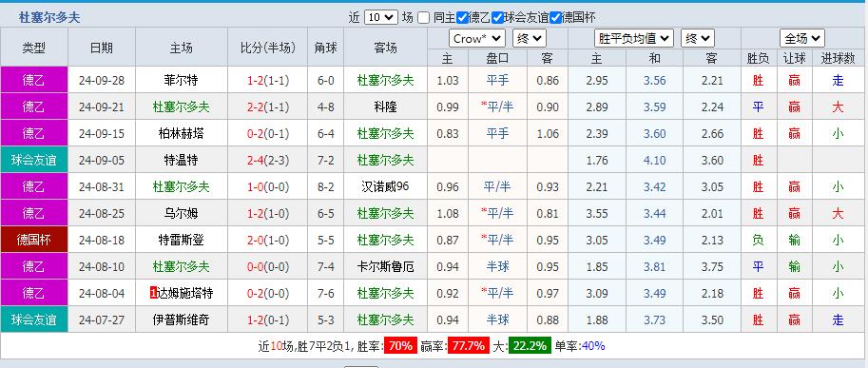Open the 1-2(1-1) score on 24-09-28

[268, 80]
